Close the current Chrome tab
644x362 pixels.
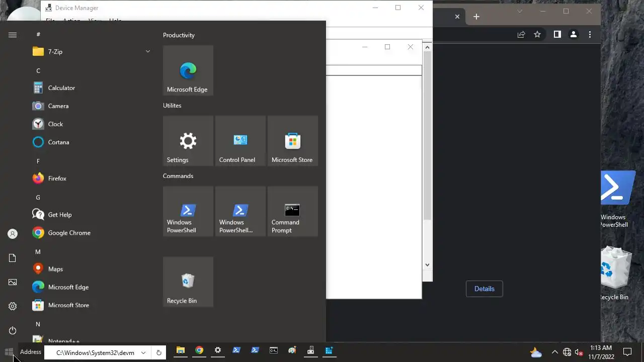[457, 17]
